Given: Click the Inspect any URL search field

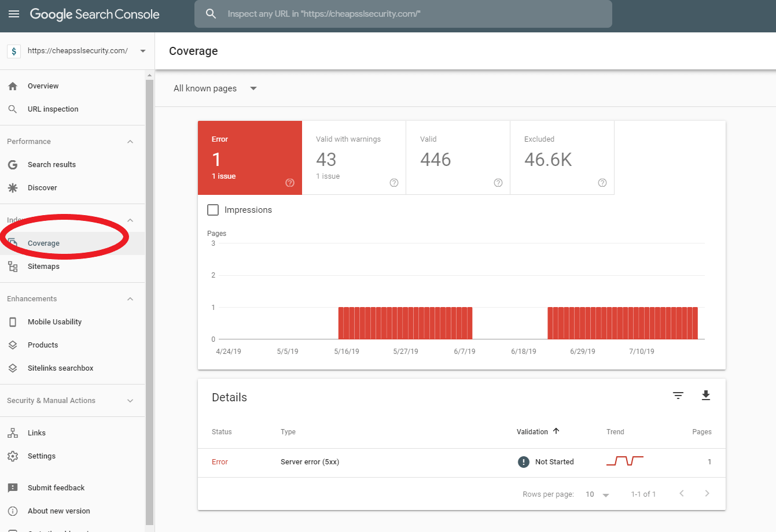Looking at the screenshot, I should 403,14.
